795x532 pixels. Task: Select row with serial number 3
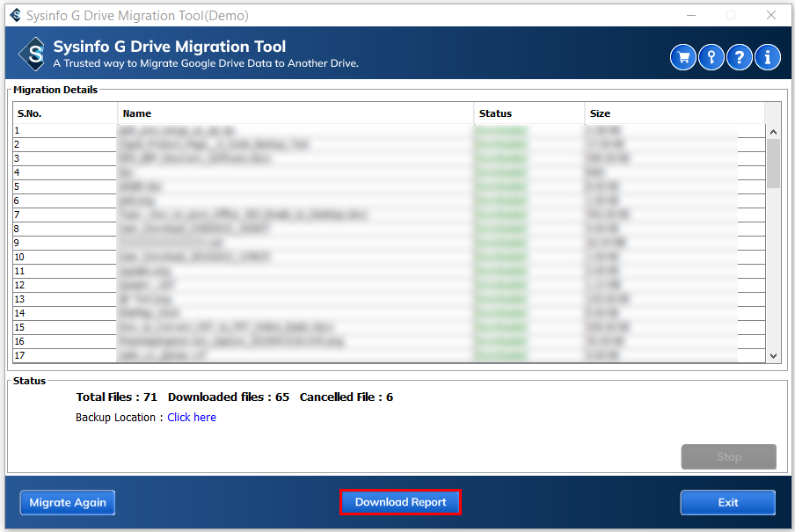(389, 159)
